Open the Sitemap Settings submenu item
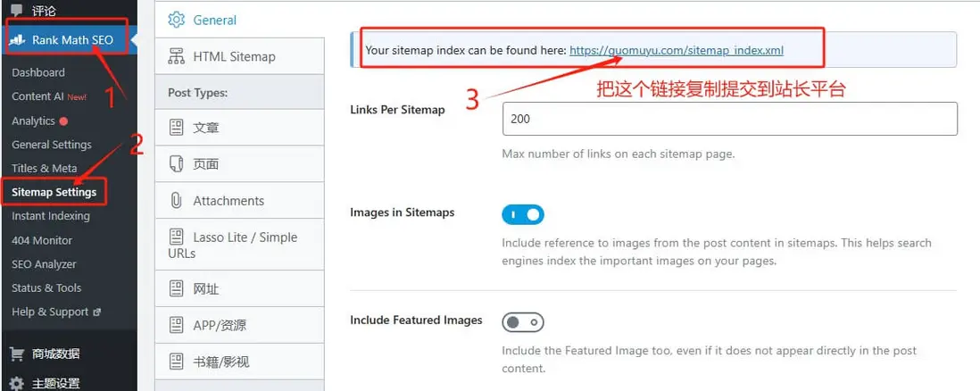This screenshot has width=980, height=391. coord(54,192)
